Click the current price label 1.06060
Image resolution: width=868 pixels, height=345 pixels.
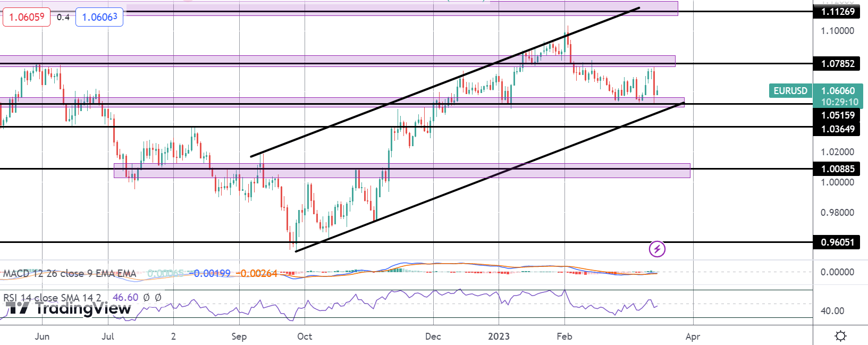click(x=838, y=91)
